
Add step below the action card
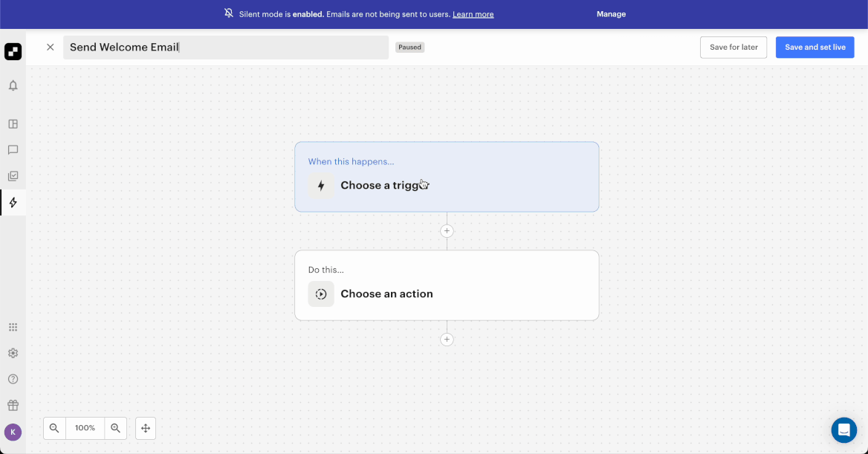[447, 340]
